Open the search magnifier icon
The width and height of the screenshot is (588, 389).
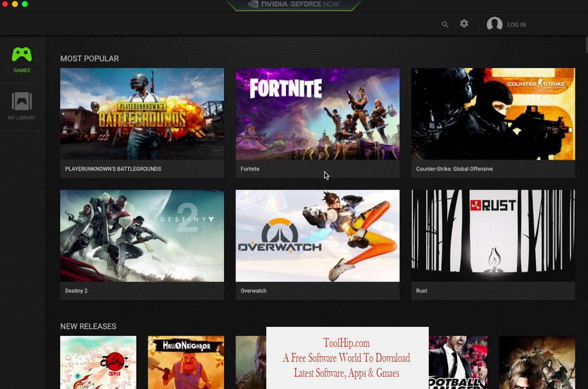(445, 25)
